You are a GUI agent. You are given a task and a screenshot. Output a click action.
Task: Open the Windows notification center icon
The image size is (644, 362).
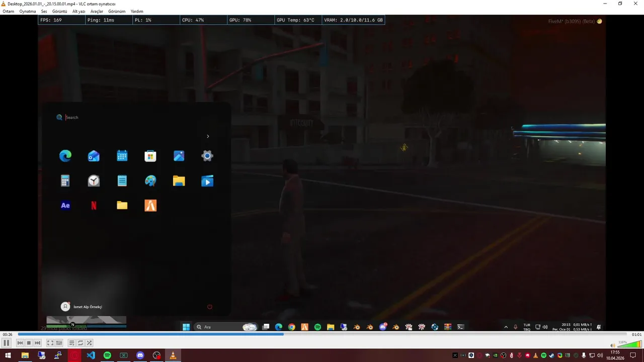coord(633,355)
